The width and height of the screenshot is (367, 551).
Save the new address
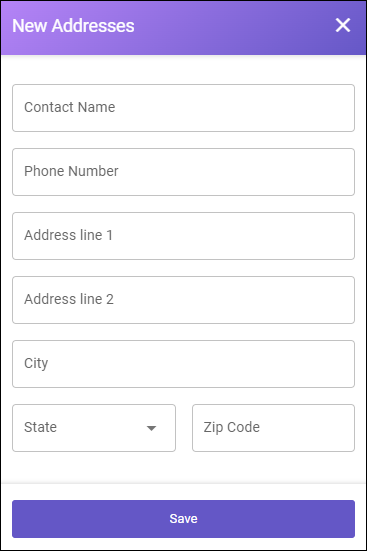pyautogui.click(x=183, y=519)
